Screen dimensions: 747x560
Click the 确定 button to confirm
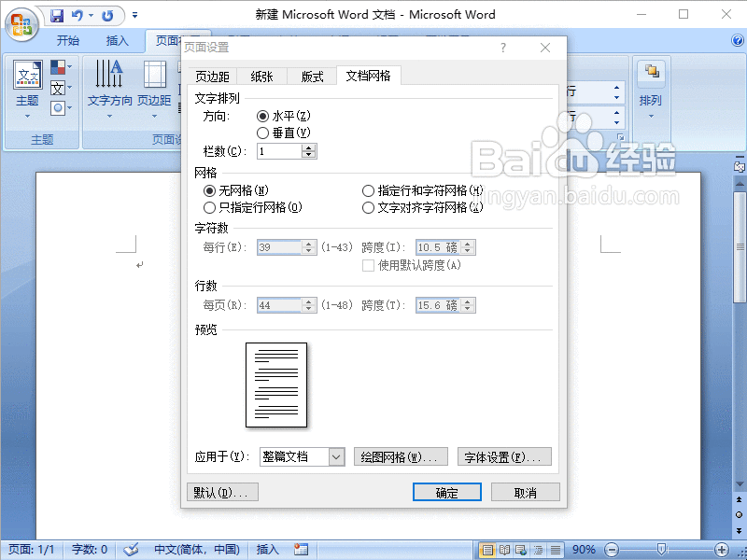click(446, 492)
